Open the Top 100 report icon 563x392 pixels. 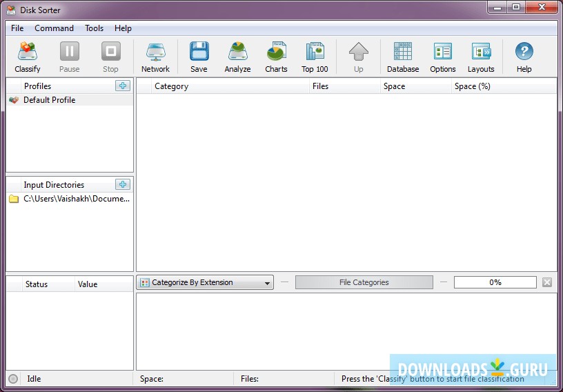[315, 51]
